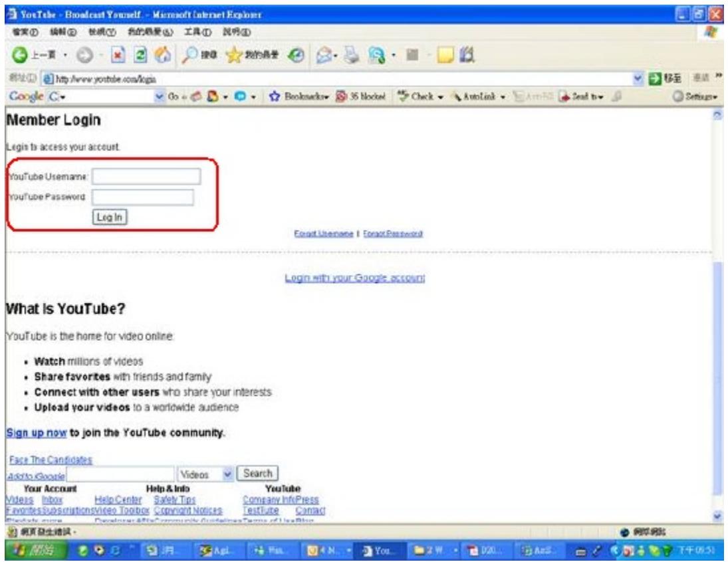Click the 'Add to iGoogle' link
Viewport: 728px width, 562px height.
point(36,476)
